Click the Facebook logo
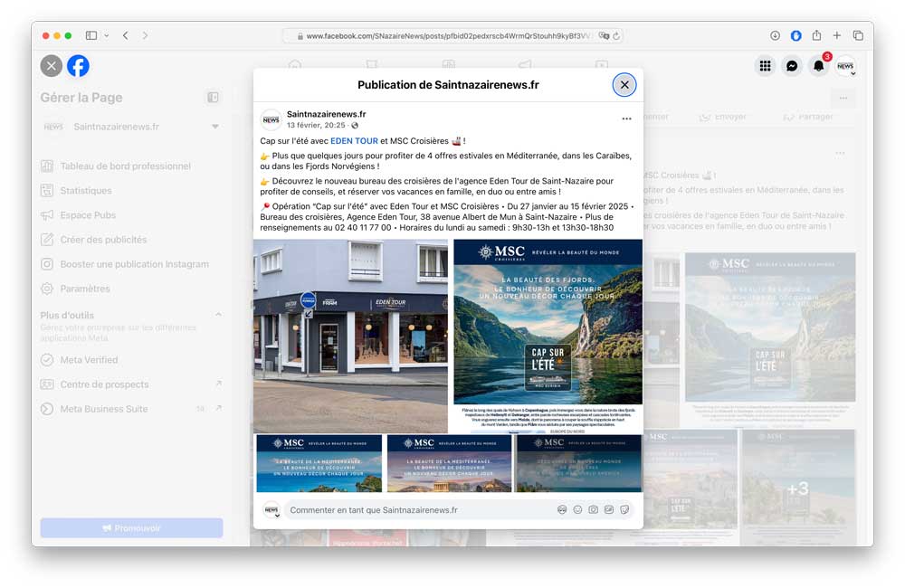The height and width of the screenshot is (588, 905). (78, 66)
